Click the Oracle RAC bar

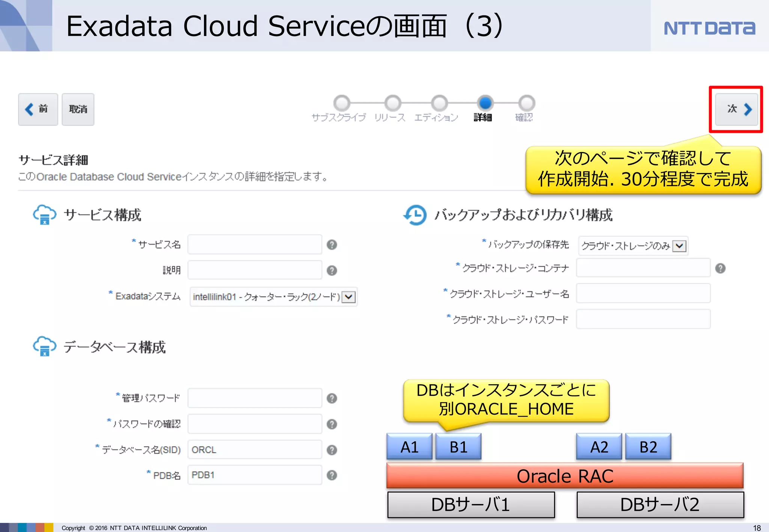pyautogui.click(x=565, y=476)
